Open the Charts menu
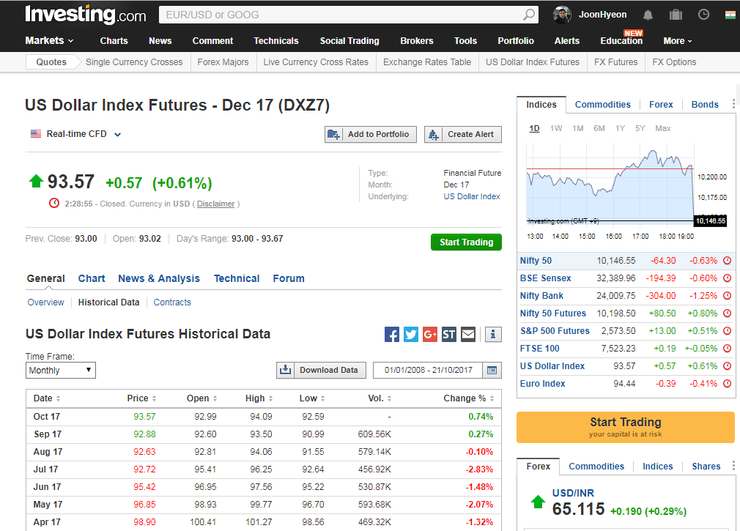Screen dimensions: 740x531 tap(114, 41)
